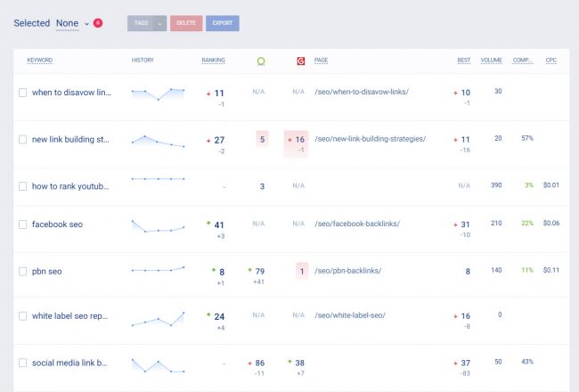Toggle checkbox for social media link building
Screen dimensions: 579x392
pos(23,363)
